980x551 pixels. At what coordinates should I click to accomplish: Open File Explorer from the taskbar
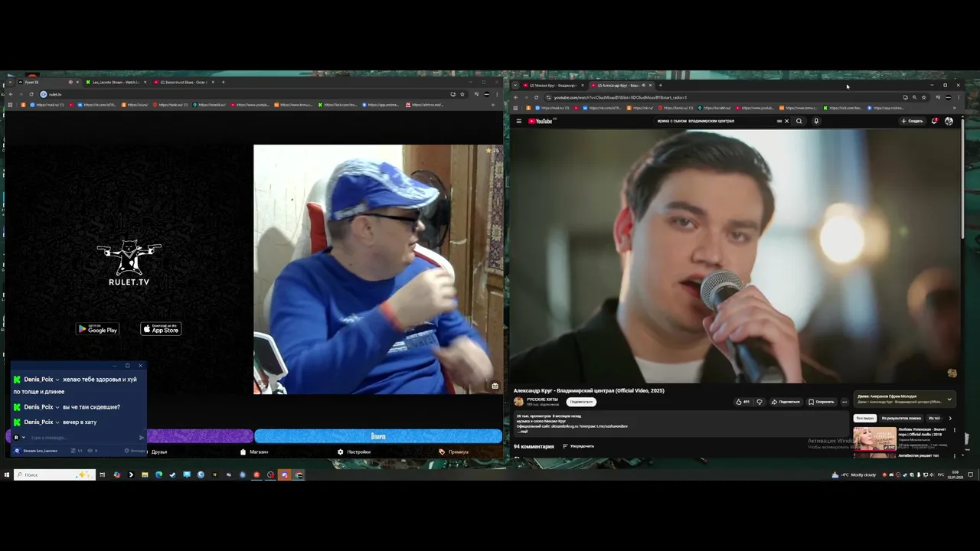pos(145,474)
